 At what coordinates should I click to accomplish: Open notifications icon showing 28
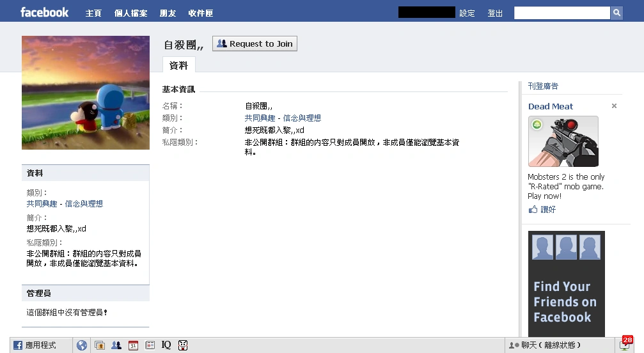pyautogui.click(x=625, y=344)
